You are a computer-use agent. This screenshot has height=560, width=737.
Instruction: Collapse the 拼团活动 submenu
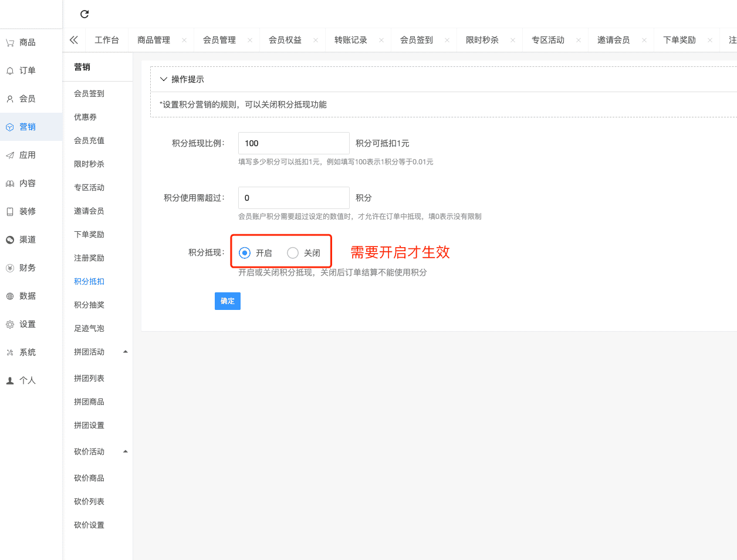(125, 352)
